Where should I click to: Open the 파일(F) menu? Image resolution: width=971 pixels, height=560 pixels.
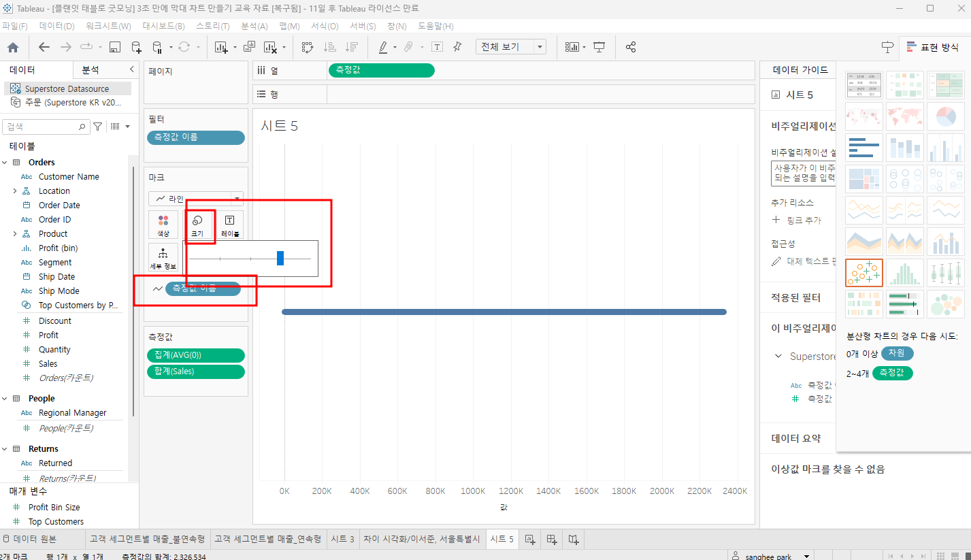tap(14, 26)
